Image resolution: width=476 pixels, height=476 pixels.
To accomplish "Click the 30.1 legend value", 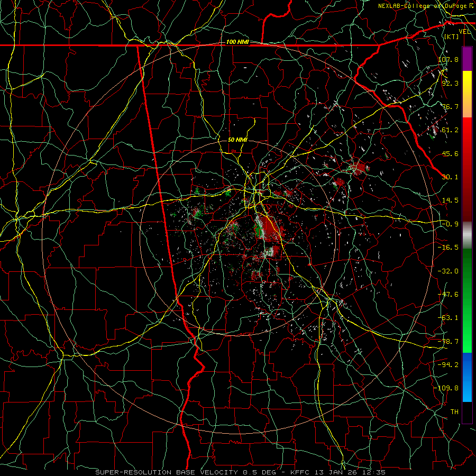I will coord(450,177).
